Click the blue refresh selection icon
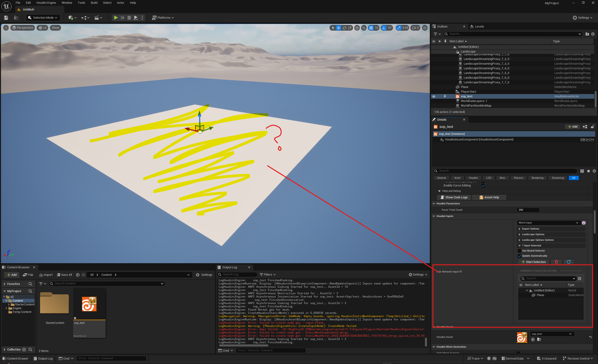Viewport: 598px width, 364px height. click(x=569, y=262)
